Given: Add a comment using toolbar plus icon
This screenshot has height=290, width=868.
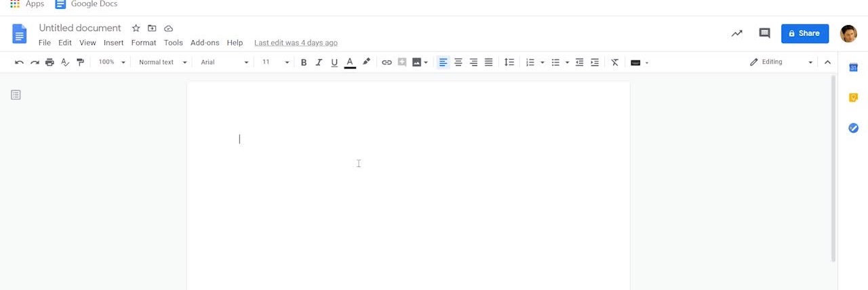Looking at the screenshot, I should coord(402,62).
